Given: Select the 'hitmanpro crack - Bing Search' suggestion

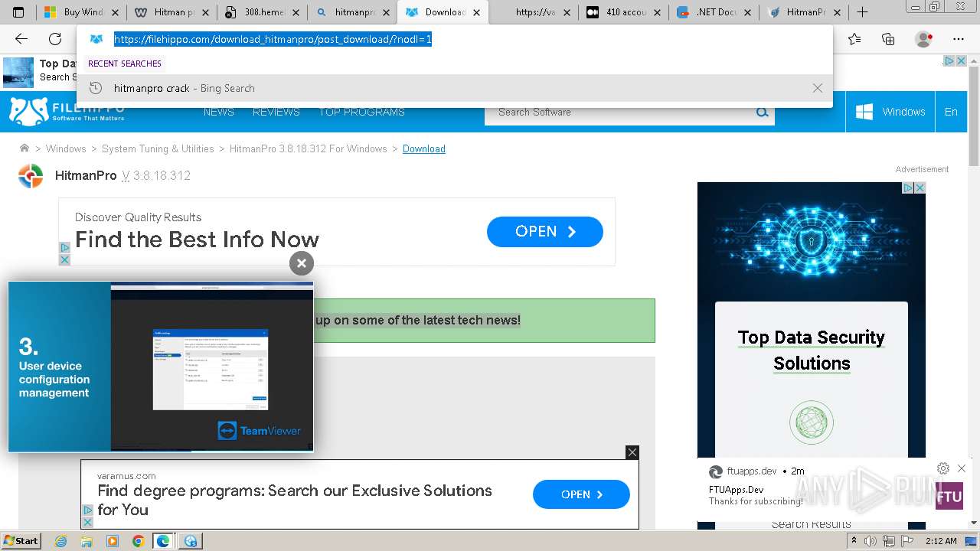Looking at the screenshot, I should 455,88.
